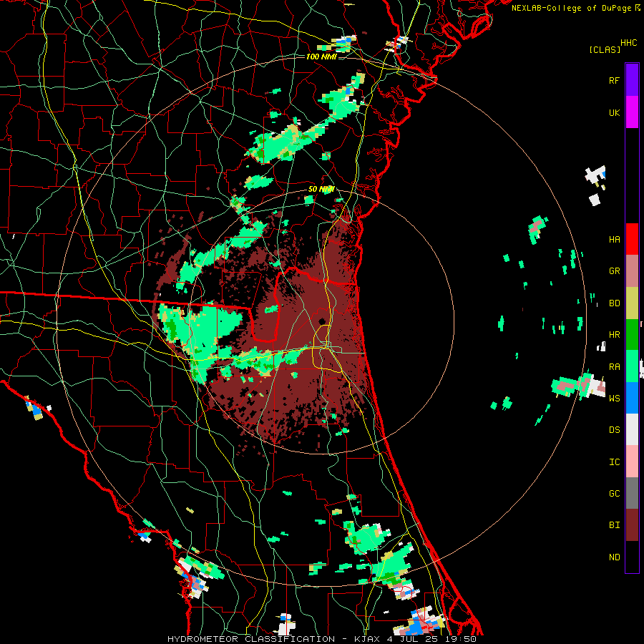Click the red HA legend swatch
This screenshot has width=644, height=644.
pos(632,239)
